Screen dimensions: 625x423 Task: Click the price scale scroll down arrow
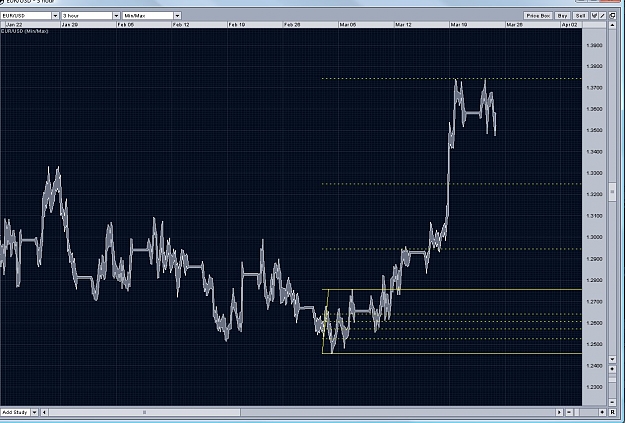point(612,359)
